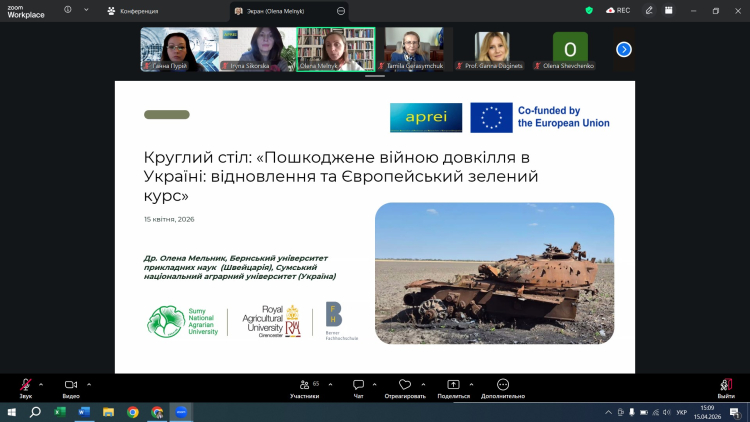The image size is (750, 422).
Task: Leave the meeting with Выйти button
Action: click(726, 385)
